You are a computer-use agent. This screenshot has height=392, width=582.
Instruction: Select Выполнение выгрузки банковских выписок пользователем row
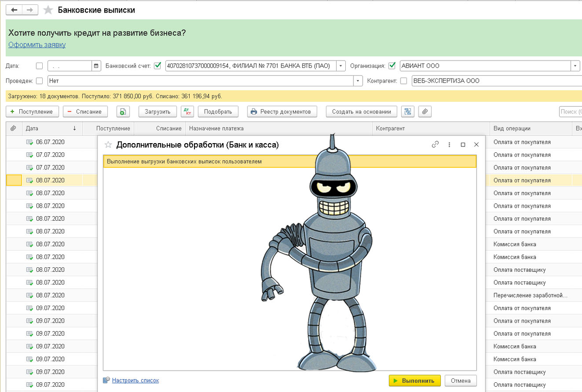(290, 162)
